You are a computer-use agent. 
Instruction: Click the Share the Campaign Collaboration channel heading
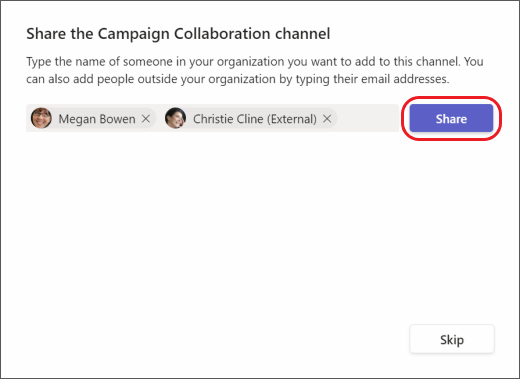(178, 34)
